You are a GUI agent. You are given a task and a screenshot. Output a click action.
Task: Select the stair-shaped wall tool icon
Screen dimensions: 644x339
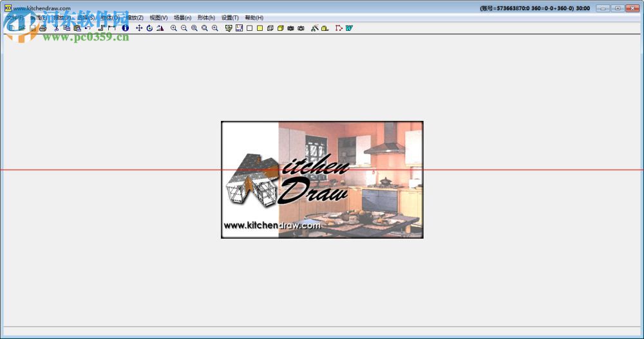[102, 28]
